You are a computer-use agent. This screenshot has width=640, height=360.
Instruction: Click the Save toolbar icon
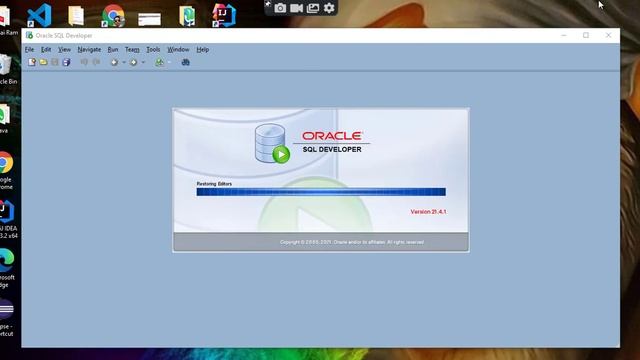pyautogui.click(x=55, y=62)
